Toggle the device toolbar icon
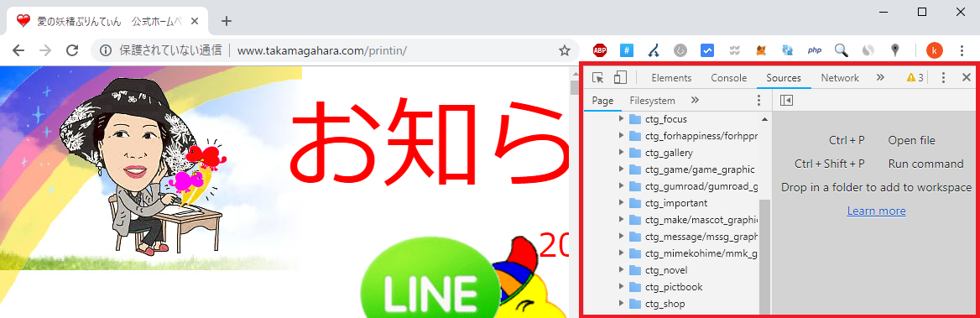980x318 pixels. click(620, 77)
